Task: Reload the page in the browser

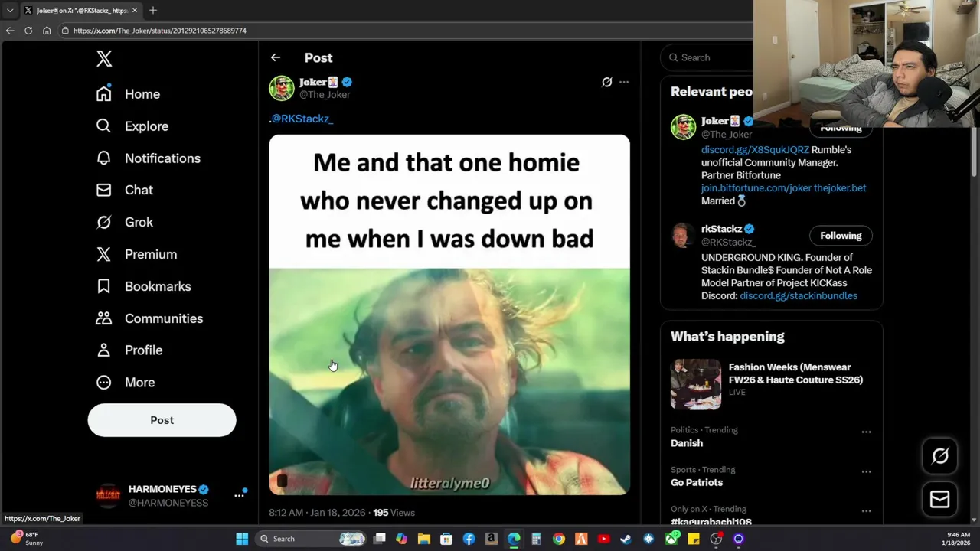Action: tap(28, 31)
